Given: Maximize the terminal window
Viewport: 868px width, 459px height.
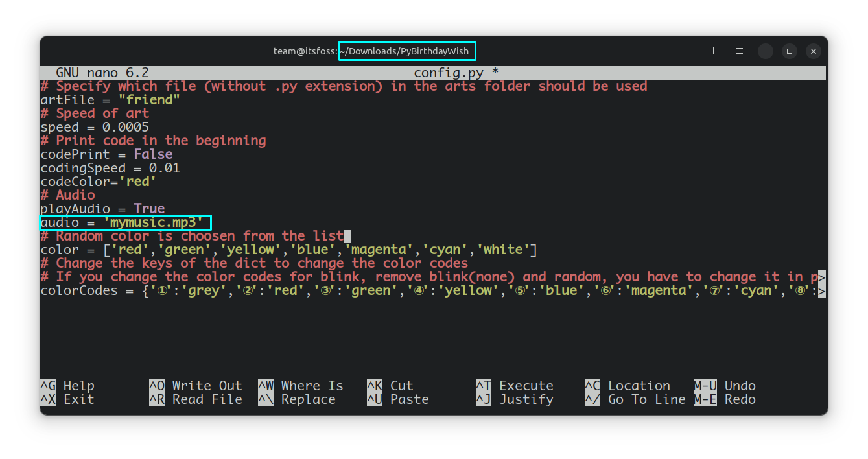Looking at the screenshot, I should pyautogui.click(x=789, y=51).
